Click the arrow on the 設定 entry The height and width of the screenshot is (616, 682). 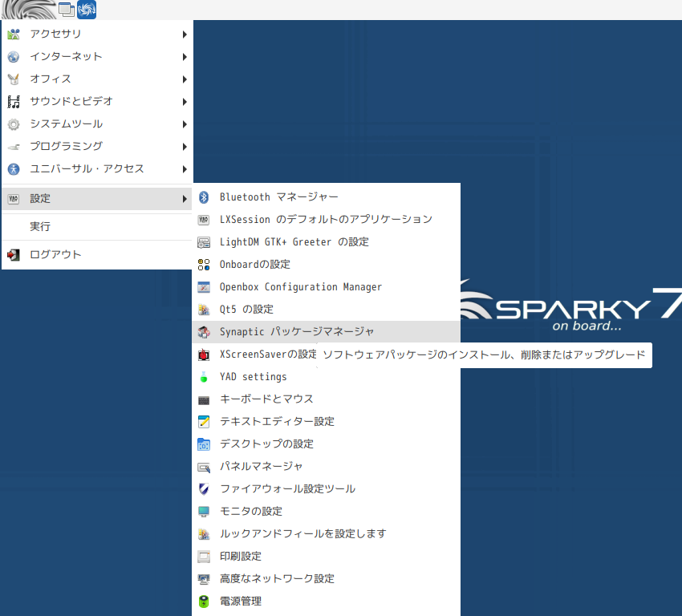click(x=185, y=199)
